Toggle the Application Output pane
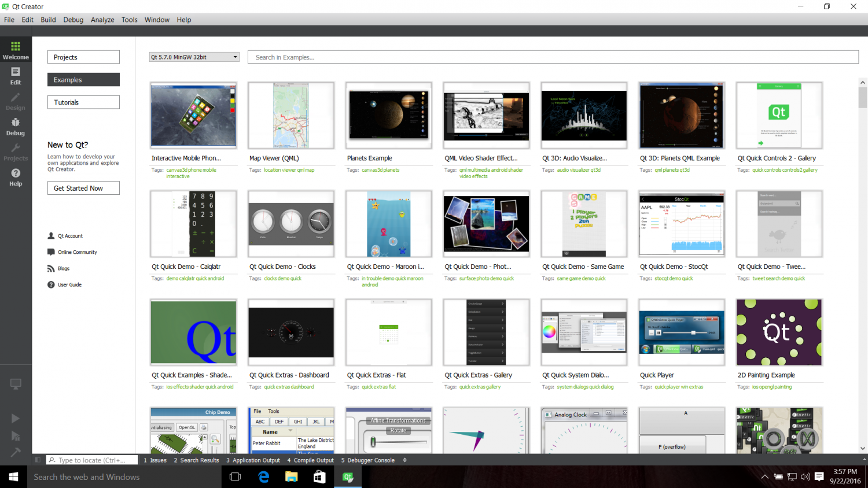 [x=253, y=460]
